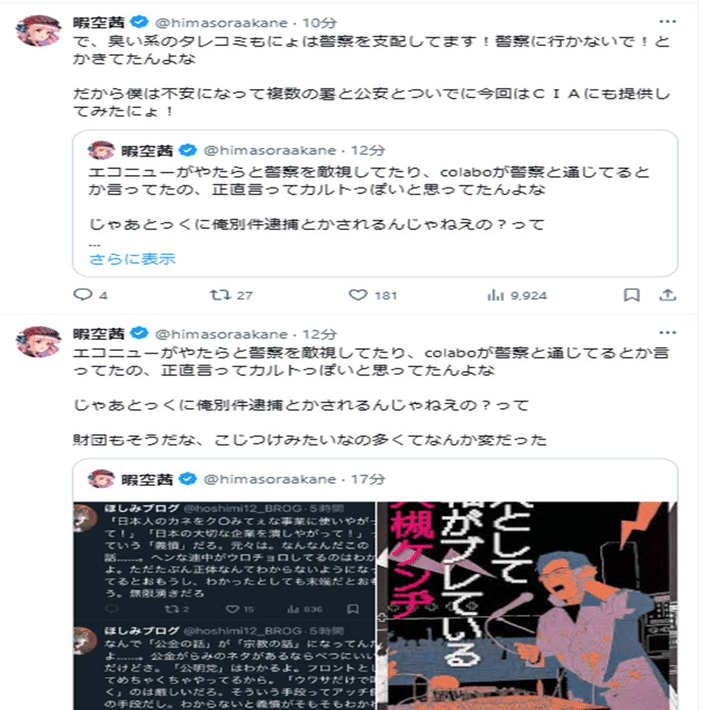Viewport: 710px width, 710px height.
Task: Open the second tweet's profile avatar
Action: coord(38,341)
